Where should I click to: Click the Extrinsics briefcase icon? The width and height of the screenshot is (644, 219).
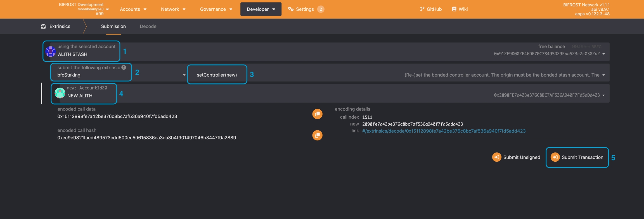tap(43, 26)
